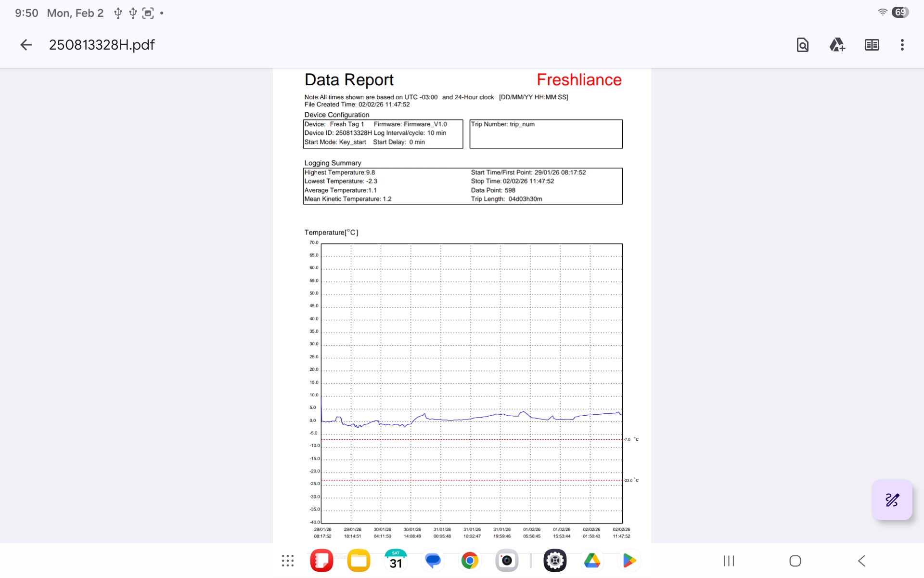
Task: Launch Google Play Store
Action: [x=629, y=561]
